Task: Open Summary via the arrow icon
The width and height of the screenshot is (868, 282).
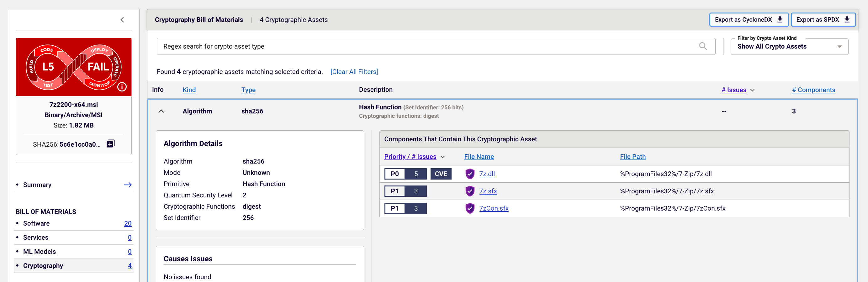Action: [128, 185]
